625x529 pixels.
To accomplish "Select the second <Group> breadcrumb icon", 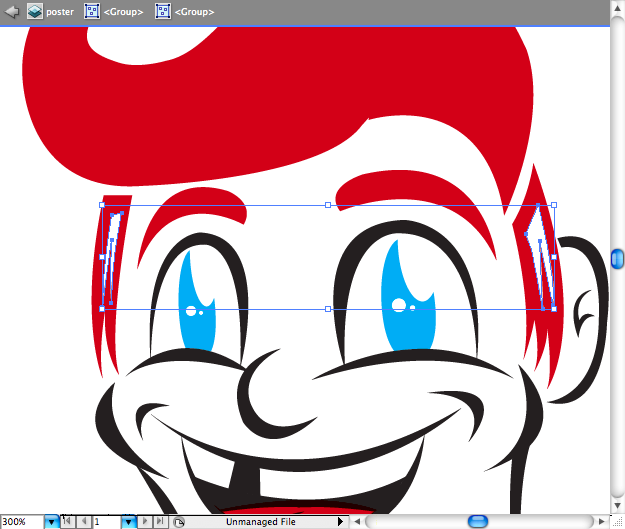I will 163,12.
